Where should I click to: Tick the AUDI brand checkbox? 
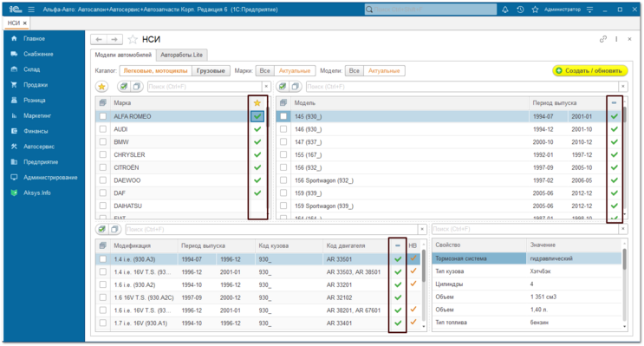(102, 129)
